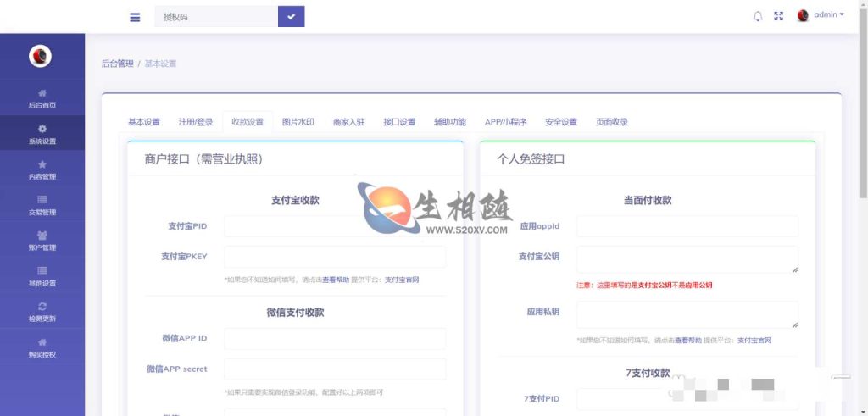Click the admin avatar in the header
Viewport: 868px width, 416px height.
pos(803,15)
